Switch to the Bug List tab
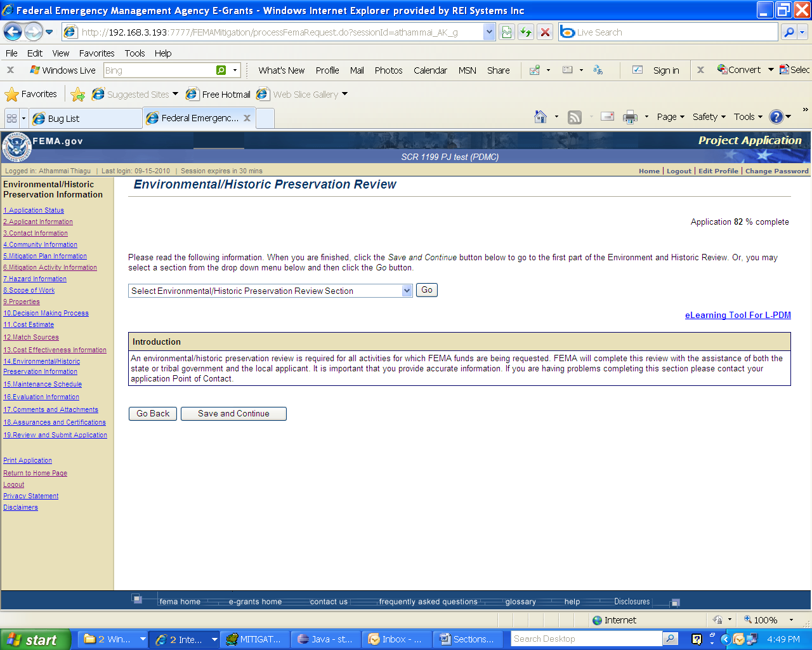 85,119
